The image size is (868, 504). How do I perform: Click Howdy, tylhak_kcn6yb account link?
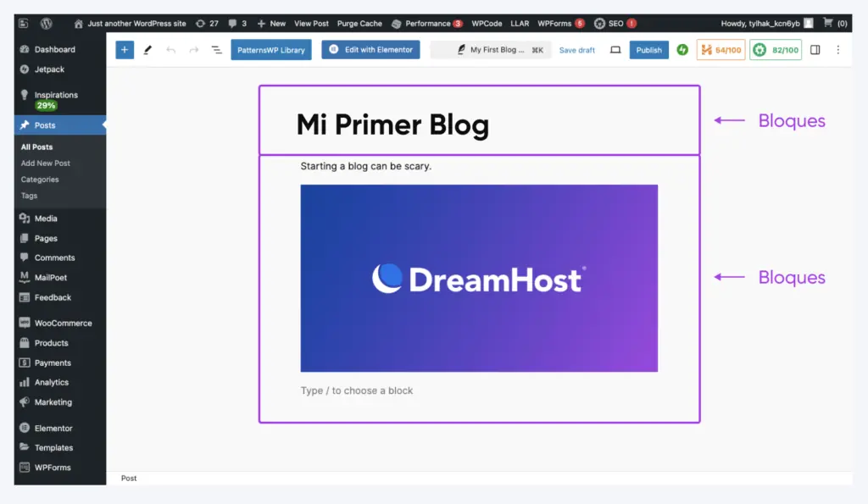click(766, 23)
